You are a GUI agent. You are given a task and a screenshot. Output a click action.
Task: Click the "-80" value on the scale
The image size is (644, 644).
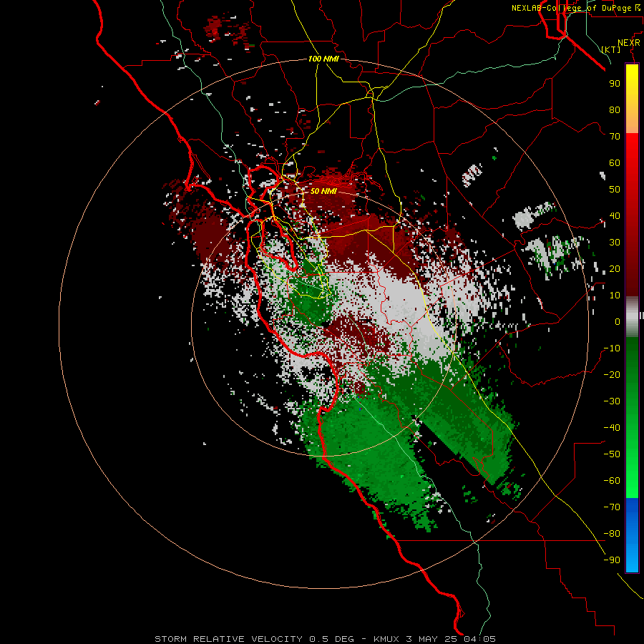coord(612,534)
